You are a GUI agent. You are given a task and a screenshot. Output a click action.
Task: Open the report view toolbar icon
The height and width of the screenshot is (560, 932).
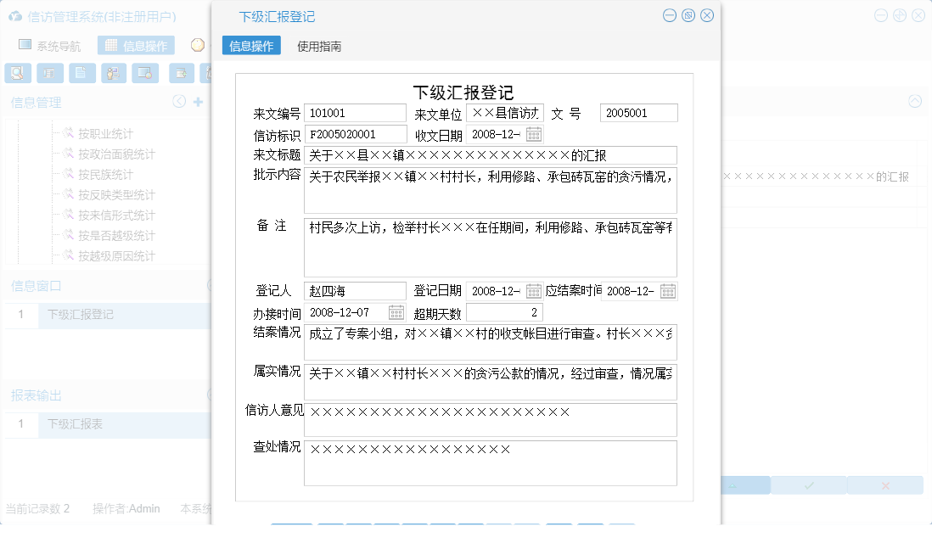coord(50,73)
